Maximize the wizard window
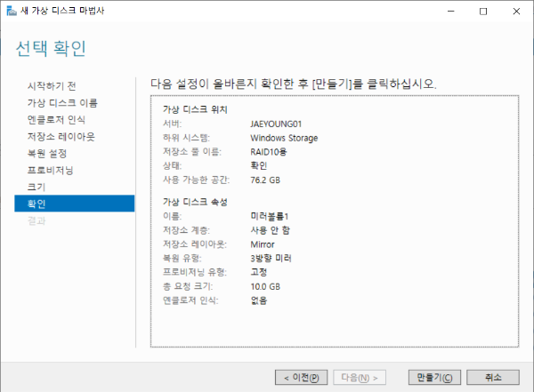This screenshot has height=392, width=534. 483,12
